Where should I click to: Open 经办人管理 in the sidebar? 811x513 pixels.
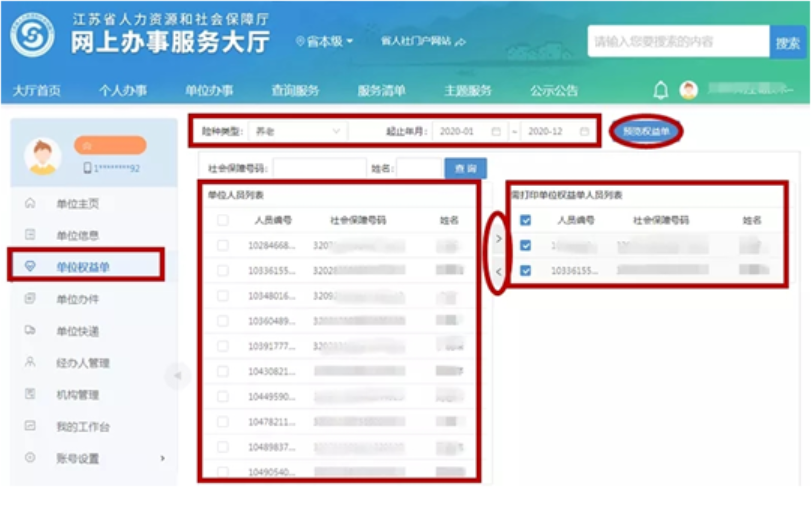click(x=83, y=363)
